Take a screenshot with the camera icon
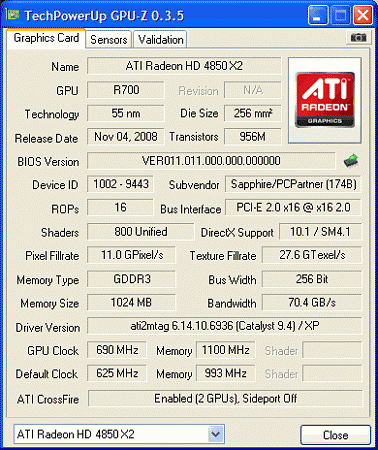 pyautogui.click(x=358, y=38)
